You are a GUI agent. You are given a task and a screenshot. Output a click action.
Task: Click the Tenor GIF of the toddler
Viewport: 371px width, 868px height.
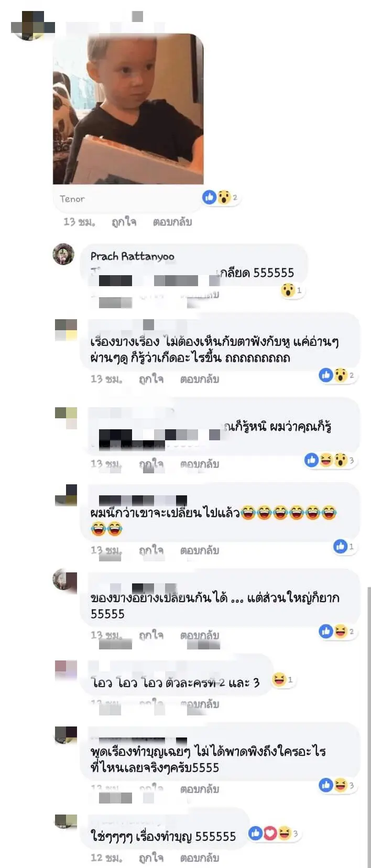pos(128,109)
